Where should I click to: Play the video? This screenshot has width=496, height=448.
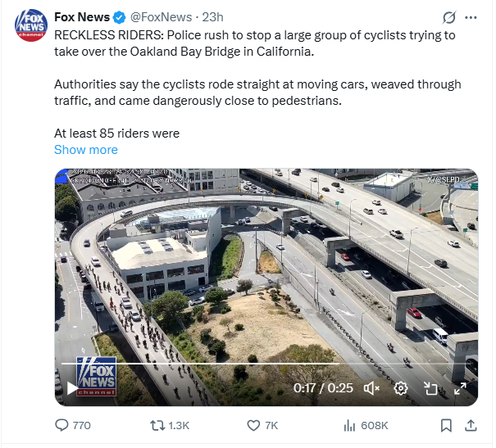(72, 388)
